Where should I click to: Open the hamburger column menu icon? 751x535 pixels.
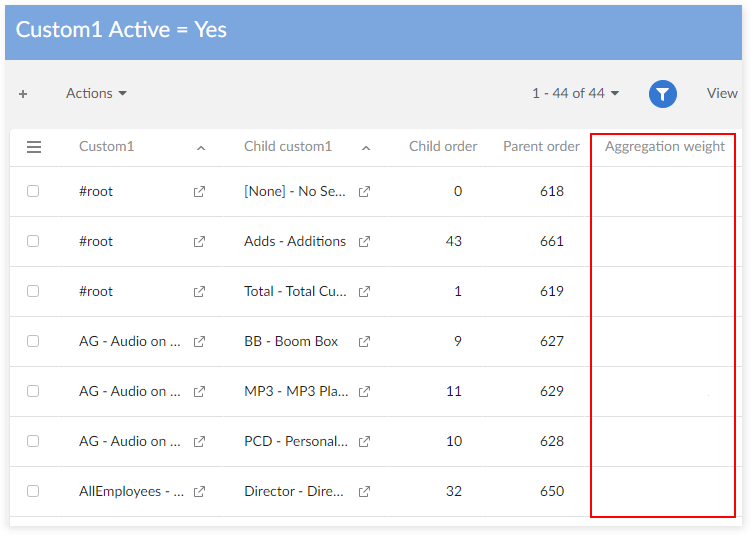coord(34,147)
